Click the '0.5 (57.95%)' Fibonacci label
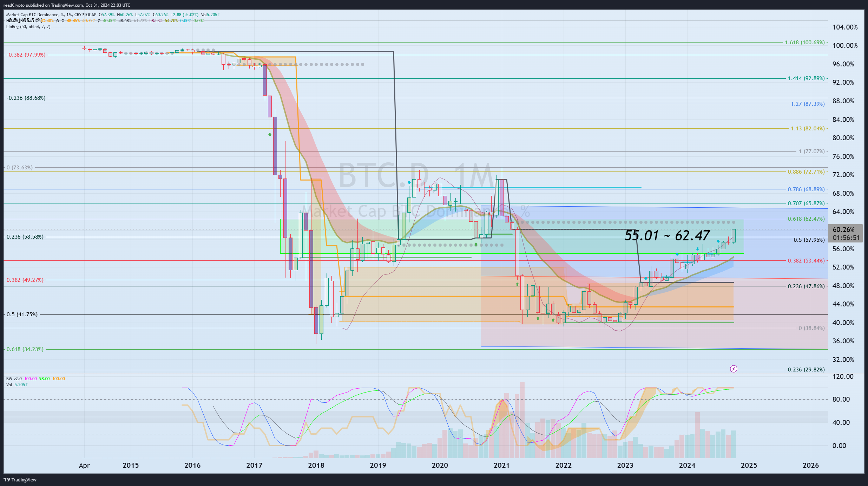Viewport: 868px width, 486px height. [x=809, y=240]
